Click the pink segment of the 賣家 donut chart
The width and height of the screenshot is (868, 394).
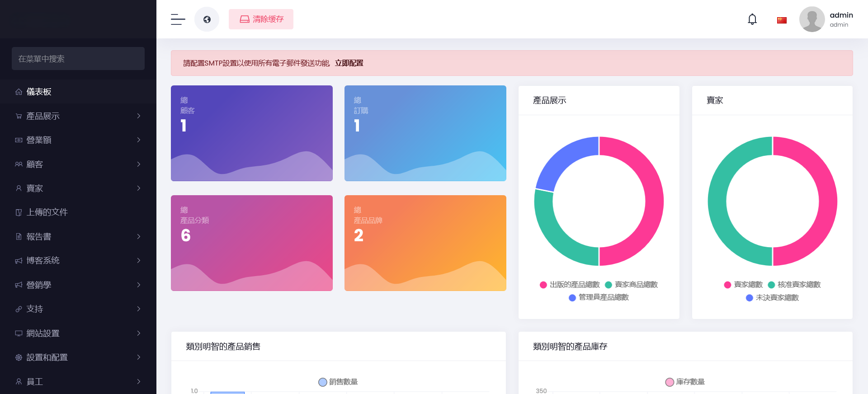pos(827,201)
